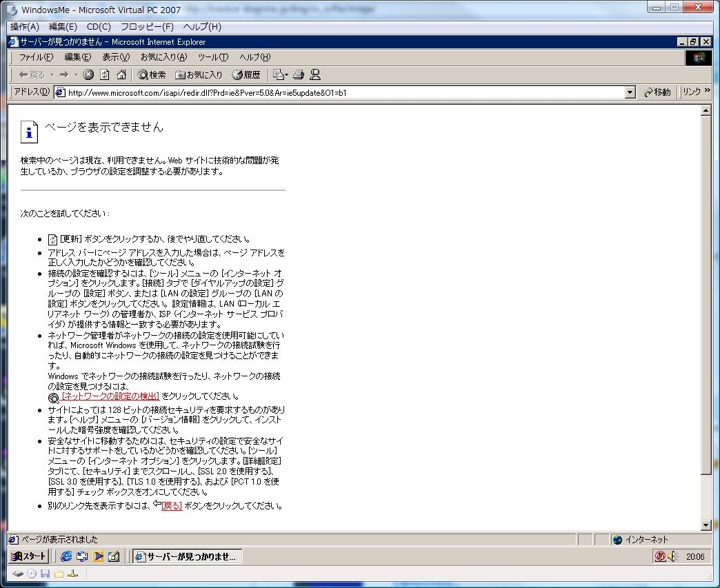
Task: Open the IE ヘルプ(H) menu
Action: coord(255,57)
